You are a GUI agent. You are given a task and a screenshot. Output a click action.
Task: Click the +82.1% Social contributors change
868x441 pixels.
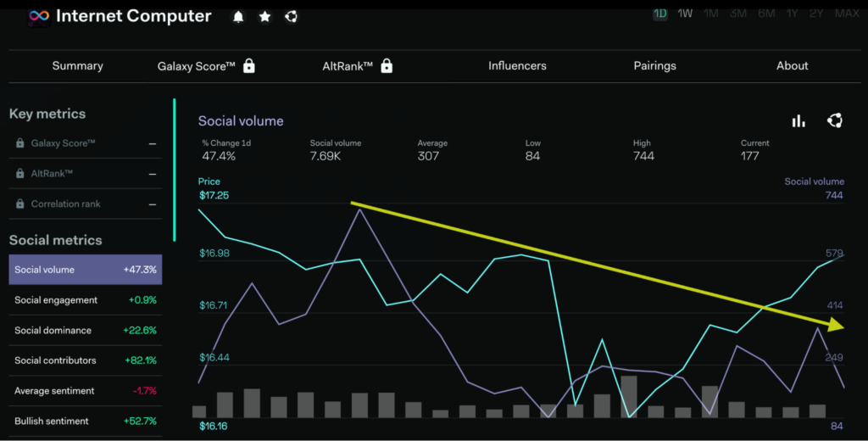[141, 360]
